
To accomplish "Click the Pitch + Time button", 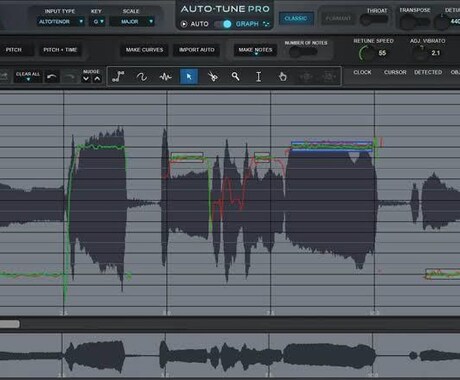I will point(60,50).
